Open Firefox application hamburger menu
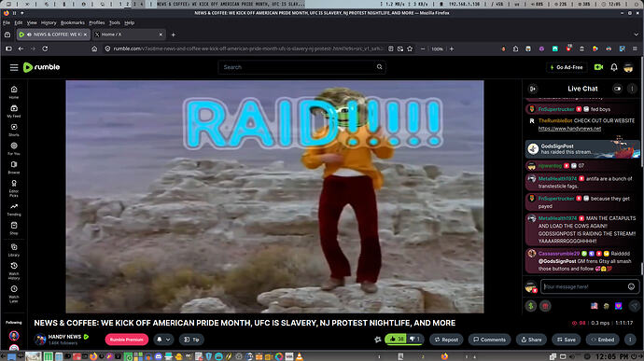Image resolution: width=644 pixels, height=361 pixels. click(635, 49)
